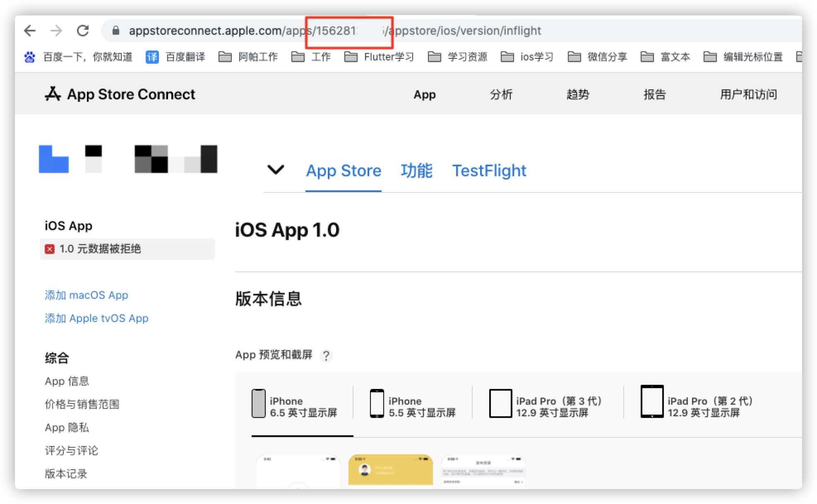
Task: Switch to the 功能 tab
Action: tap(416, 170)
